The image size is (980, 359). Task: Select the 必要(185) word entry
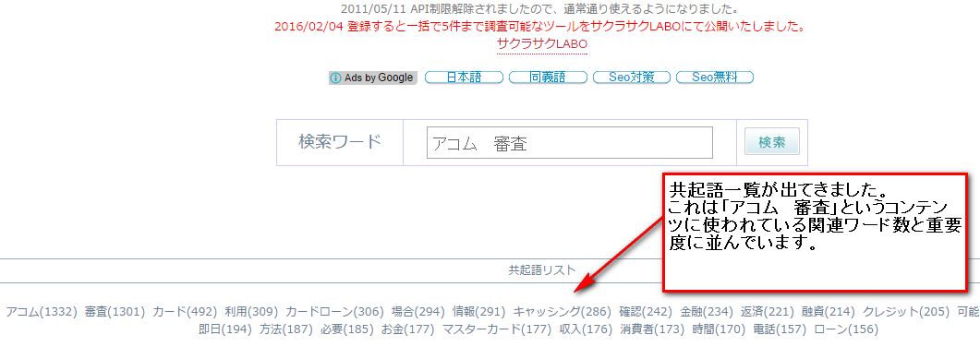347,329
